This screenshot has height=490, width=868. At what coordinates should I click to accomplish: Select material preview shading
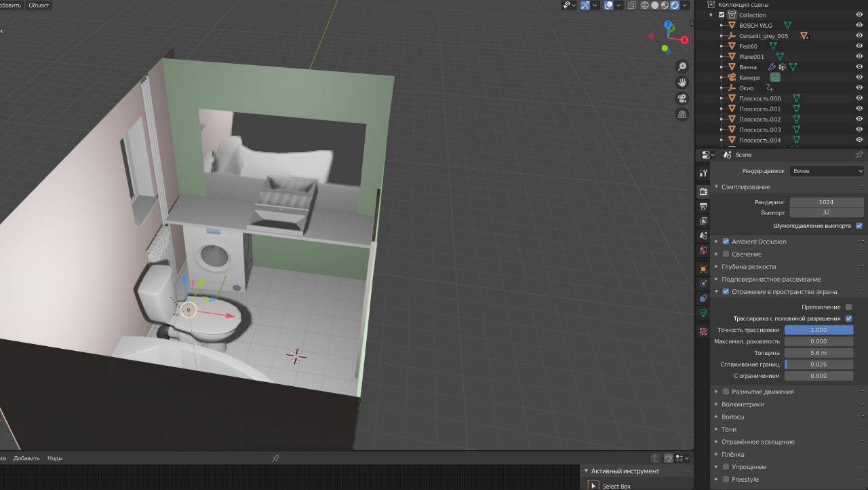click(665, 5)
